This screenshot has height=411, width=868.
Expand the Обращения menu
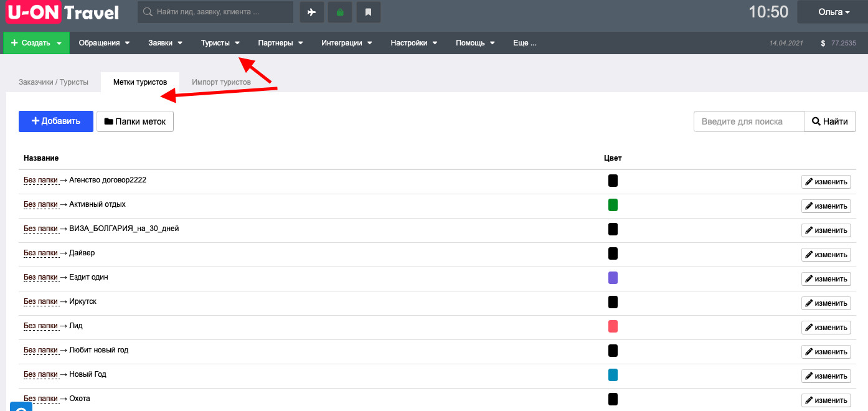[x=104, y=43]
